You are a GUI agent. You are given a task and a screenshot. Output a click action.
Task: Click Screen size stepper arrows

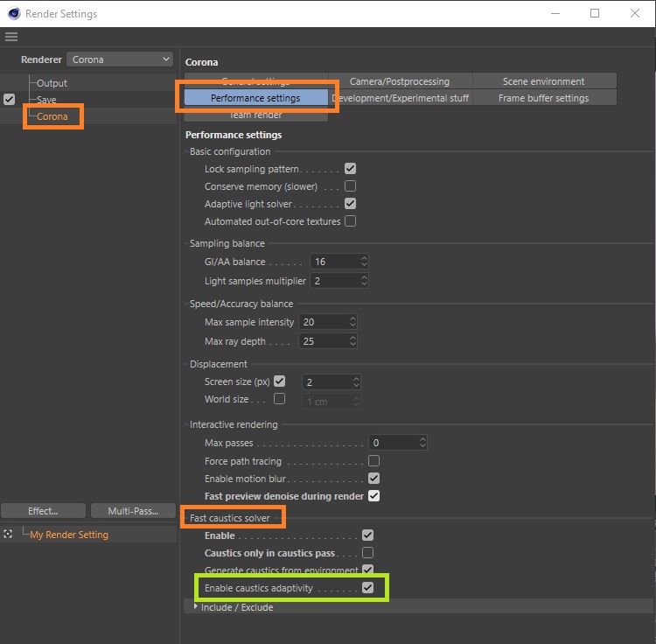[356, 382]
